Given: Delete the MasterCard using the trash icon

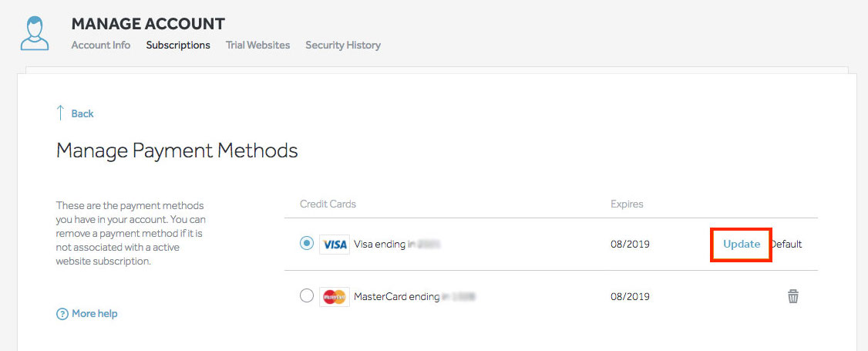Looking at the screenshot, I should 792,296.
